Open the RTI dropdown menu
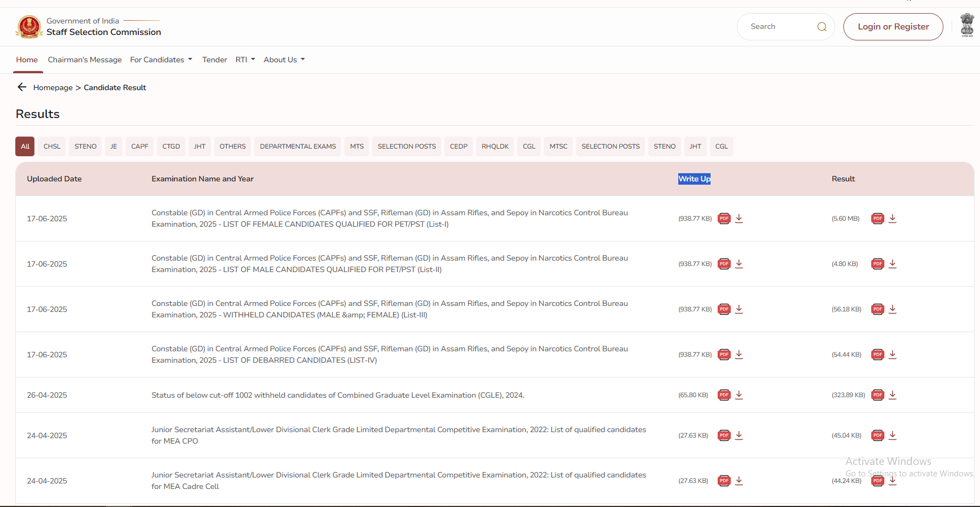980x507 pixels. pos(245,60)
